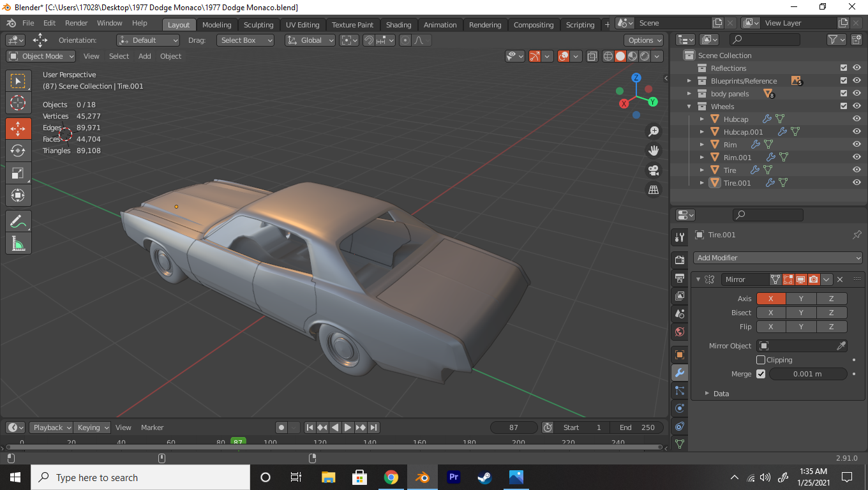Activate the Annotate tool

point(18,221)
